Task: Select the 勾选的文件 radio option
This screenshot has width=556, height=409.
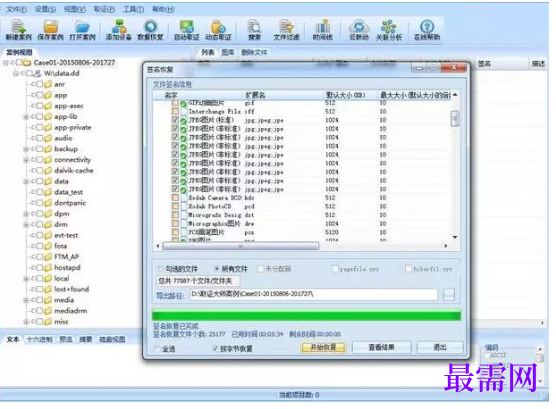Action: click(161, 269)
